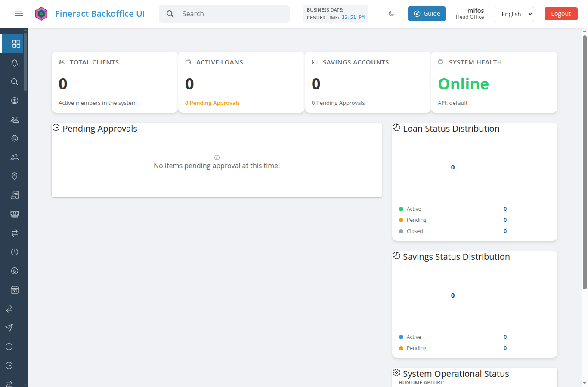588x387 pixels.
Task: Click '0 Pending Approvals' under Savings Accounts
Action: click(338, 103)
